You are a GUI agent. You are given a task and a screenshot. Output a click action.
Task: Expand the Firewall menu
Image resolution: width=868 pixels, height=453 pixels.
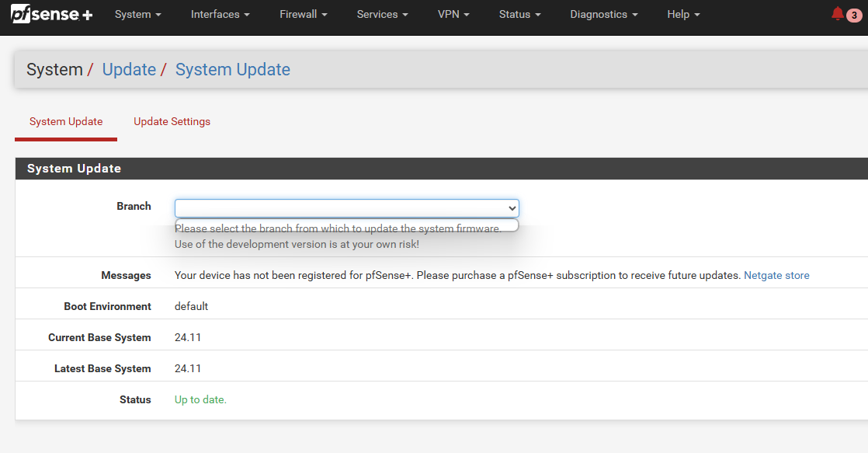pos(304,15)
